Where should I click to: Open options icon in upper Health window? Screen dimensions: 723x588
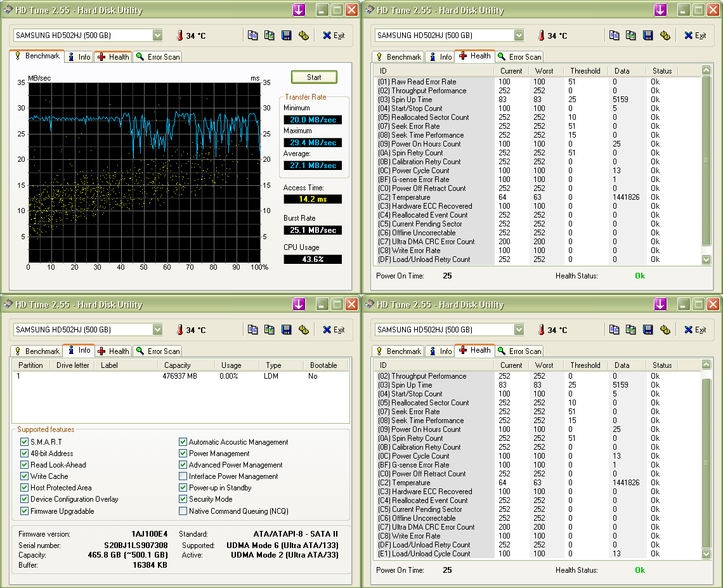coord(665,35)
